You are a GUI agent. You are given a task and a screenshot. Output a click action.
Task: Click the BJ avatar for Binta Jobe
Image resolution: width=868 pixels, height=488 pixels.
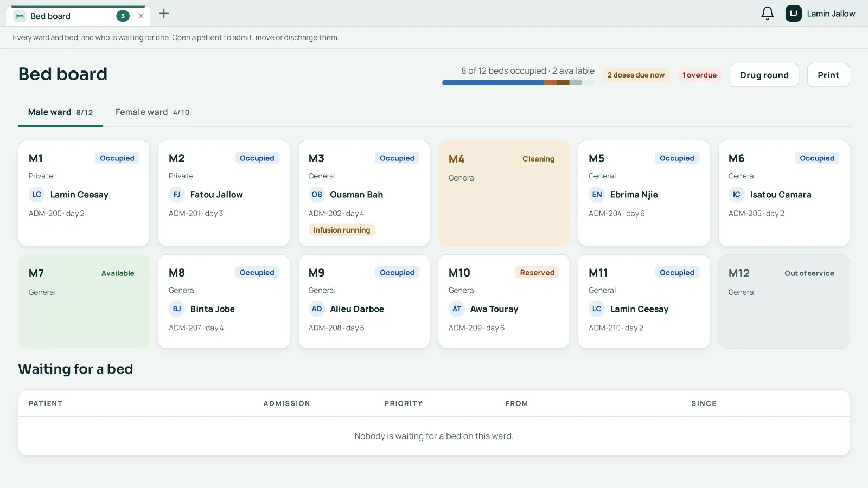pyautogui.click(x=177, y=309)
